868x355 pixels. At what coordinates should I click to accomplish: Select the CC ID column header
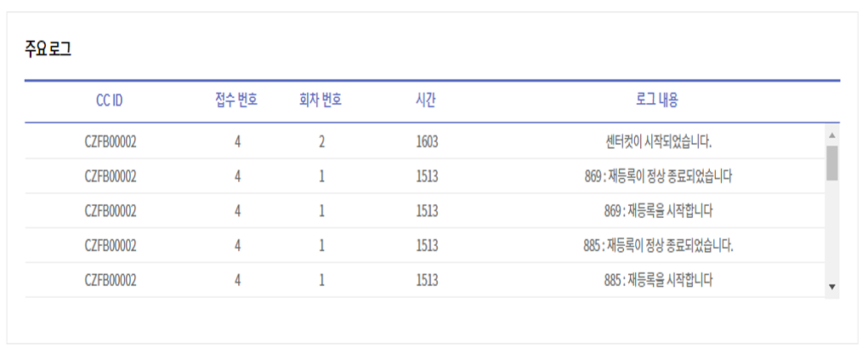110,101
